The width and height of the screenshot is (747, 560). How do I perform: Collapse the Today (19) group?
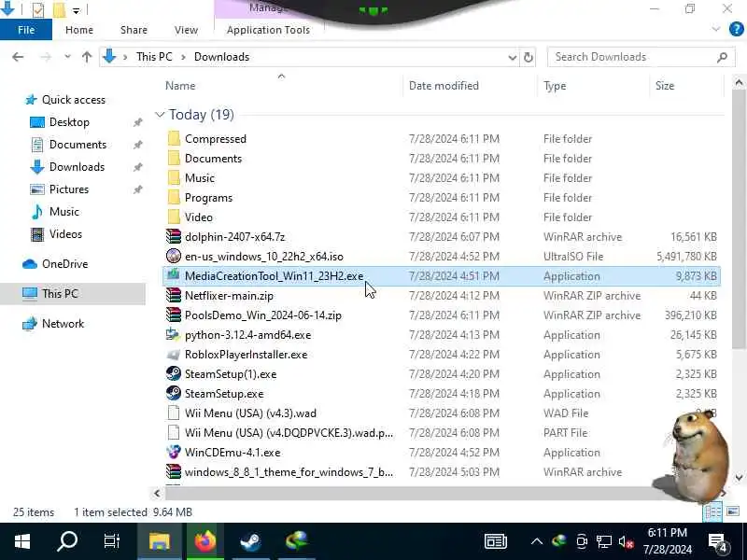pos(160,115)
